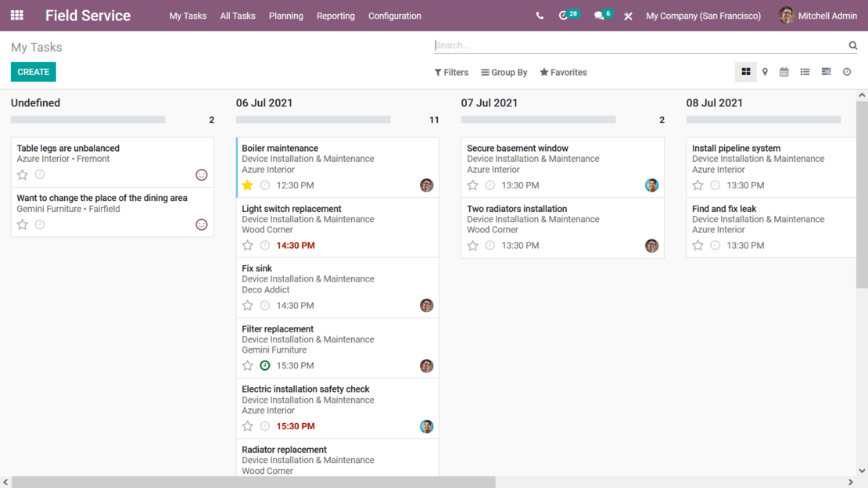868x488 pixels.
Task: Open the phone dialer in the top bar
Action: 539,15
